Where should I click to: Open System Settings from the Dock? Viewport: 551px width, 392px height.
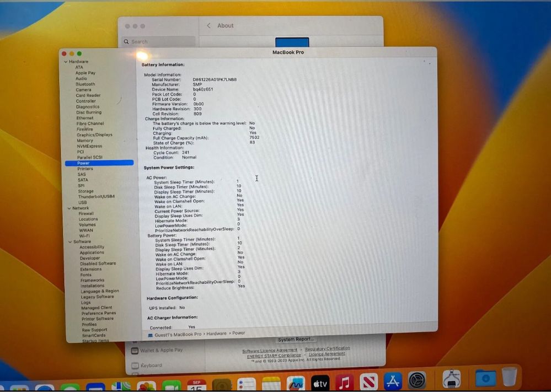point(417,380)
